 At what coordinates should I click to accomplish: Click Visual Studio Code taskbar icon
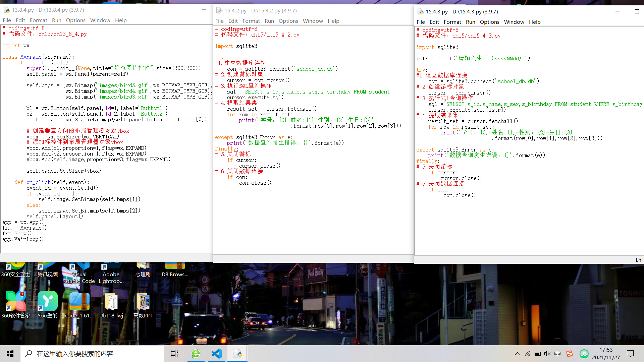(x=217, y=354)
